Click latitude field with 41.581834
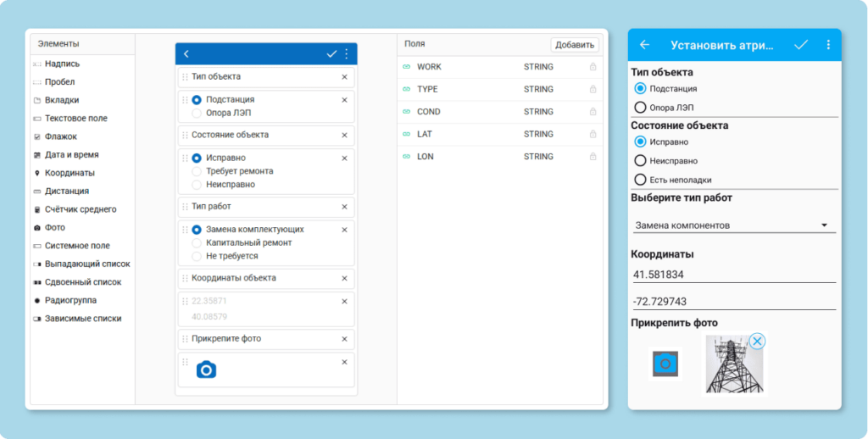This screenshot has height=439, width=868. click(x=733, y=275)
